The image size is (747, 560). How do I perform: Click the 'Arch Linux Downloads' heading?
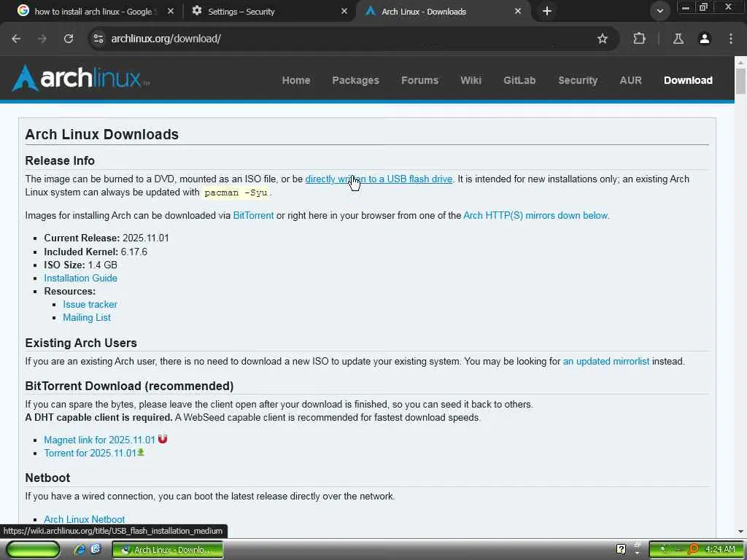click(x=102, y=134)
